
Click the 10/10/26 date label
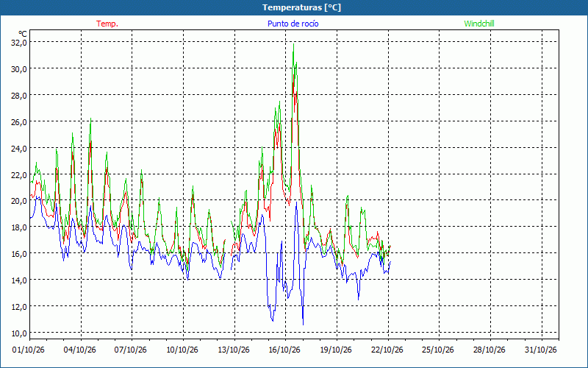pos(182,350)
